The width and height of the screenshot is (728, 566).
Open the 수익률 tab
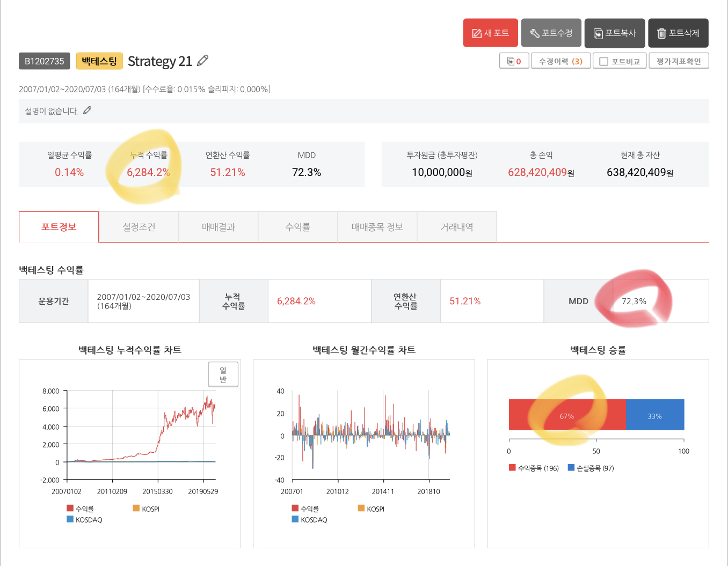pos(297,227)
